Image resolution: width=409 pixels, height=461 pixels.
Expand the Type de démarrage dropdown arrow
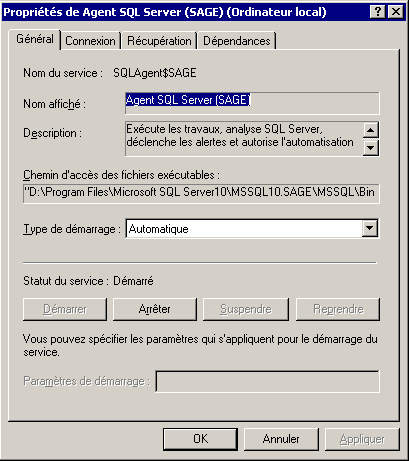tap(370, 229)
